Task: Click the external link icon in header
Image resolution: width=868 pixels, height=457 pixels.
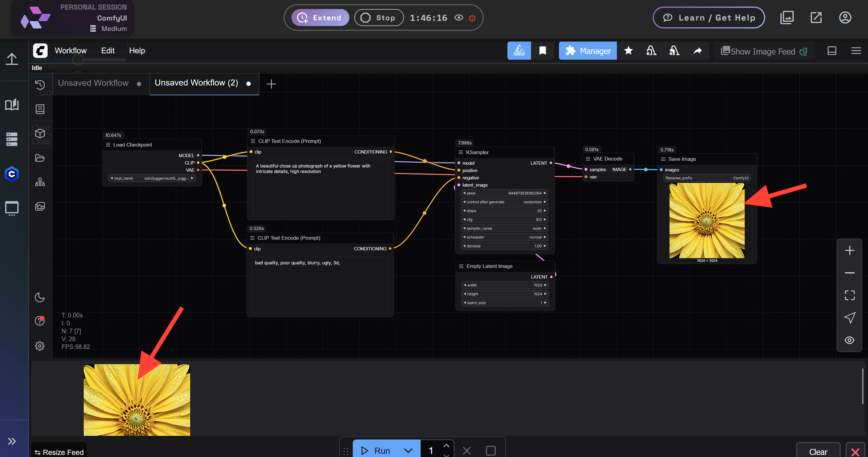Action: coord(816,18)
